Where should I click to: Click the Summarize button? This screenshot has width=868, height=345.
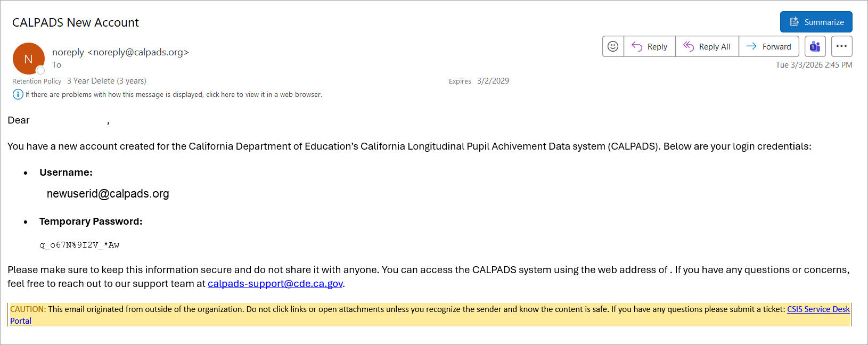pyautogui.click(x=816, y=22)
